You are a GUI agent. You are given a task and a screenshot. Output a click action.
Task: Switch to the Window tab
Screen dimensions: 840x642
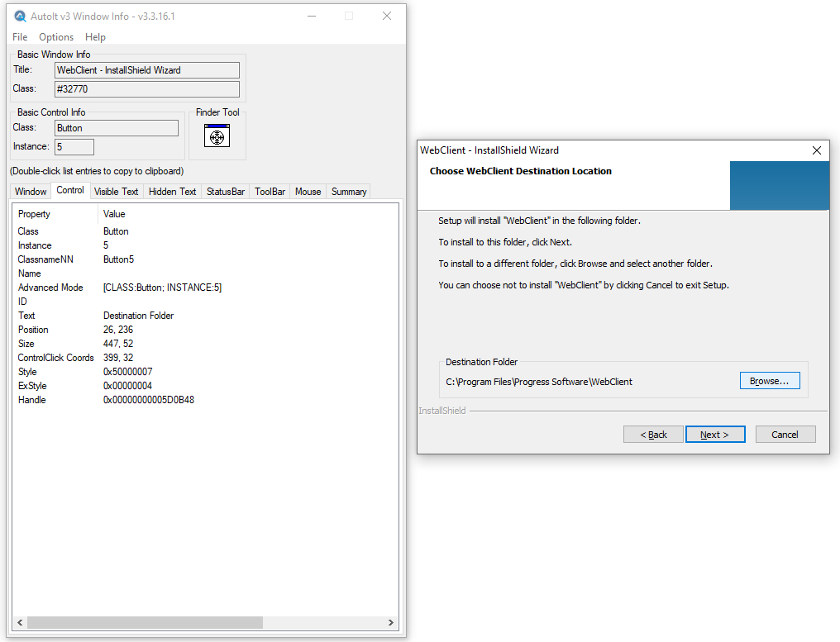(31, 192)
